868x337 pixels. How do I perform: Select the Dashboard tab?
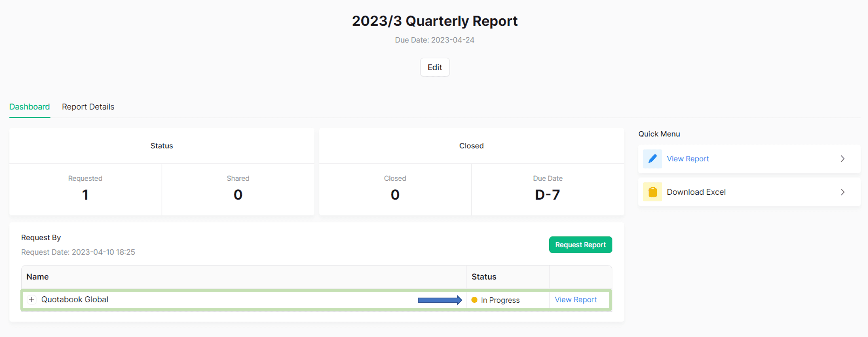click(29, 107)
